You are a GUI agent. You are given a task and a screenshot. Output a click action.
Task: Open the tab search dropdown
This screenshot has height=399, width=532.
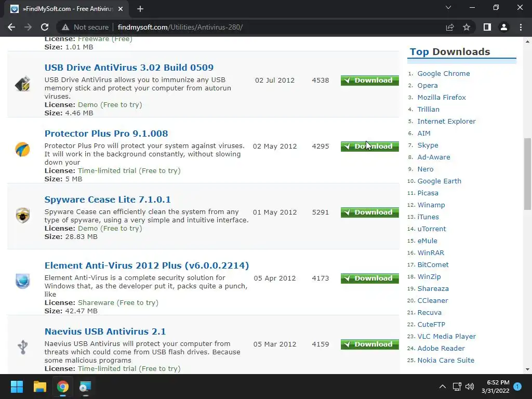tap(448, 7)
